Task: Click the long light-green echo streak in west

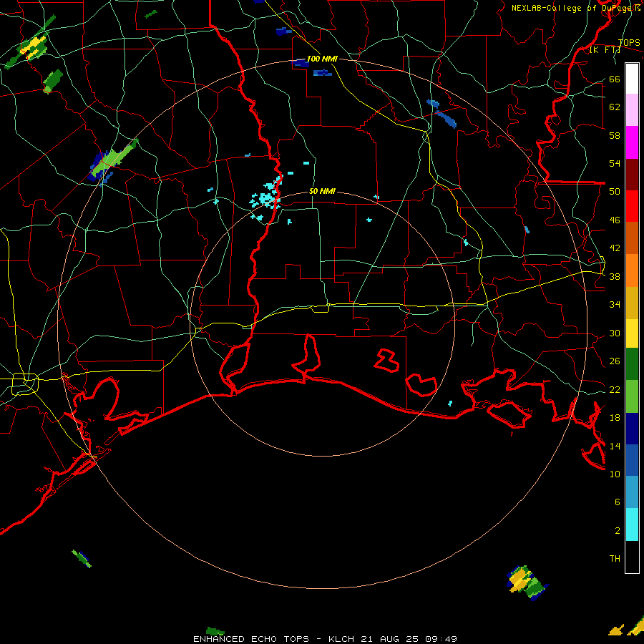Action: 114,159
